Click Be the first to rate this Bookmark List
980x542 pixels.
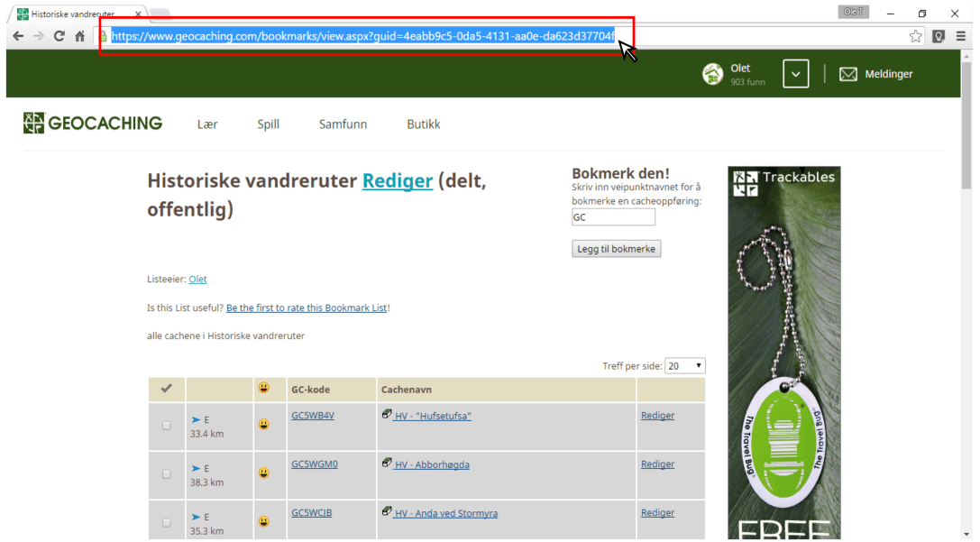point(307,308)
